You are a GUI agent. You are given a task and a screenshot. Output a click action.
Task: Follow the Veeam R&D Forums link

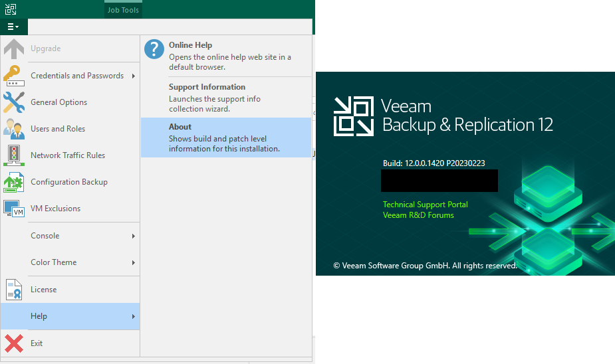click(x=418, y=215)
